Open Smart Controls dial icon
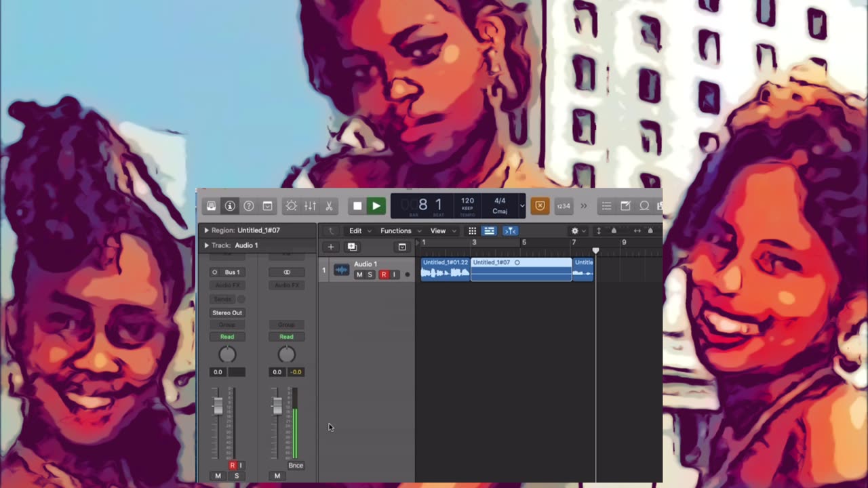The image size is (868, 488). point(292,206)
